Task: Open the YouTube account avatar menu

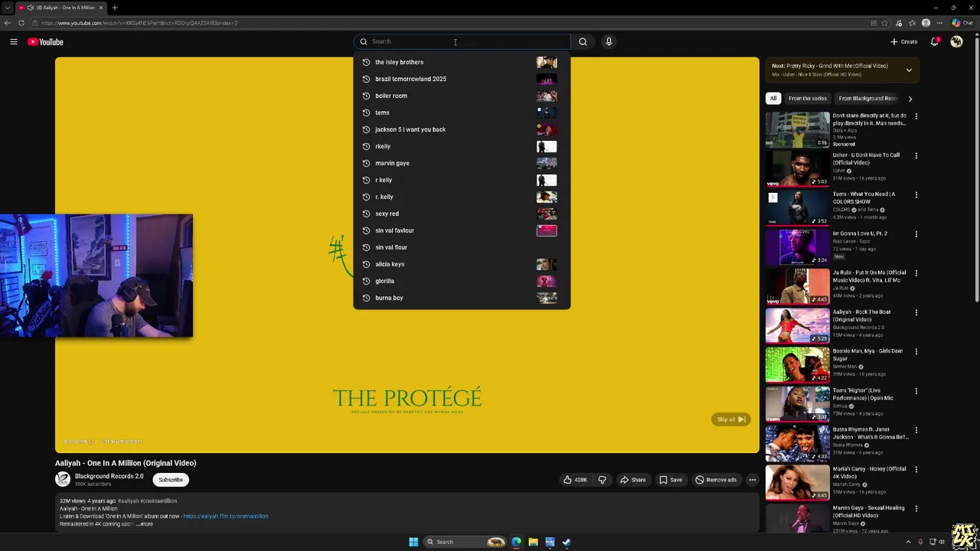Action: coord(956,42)
